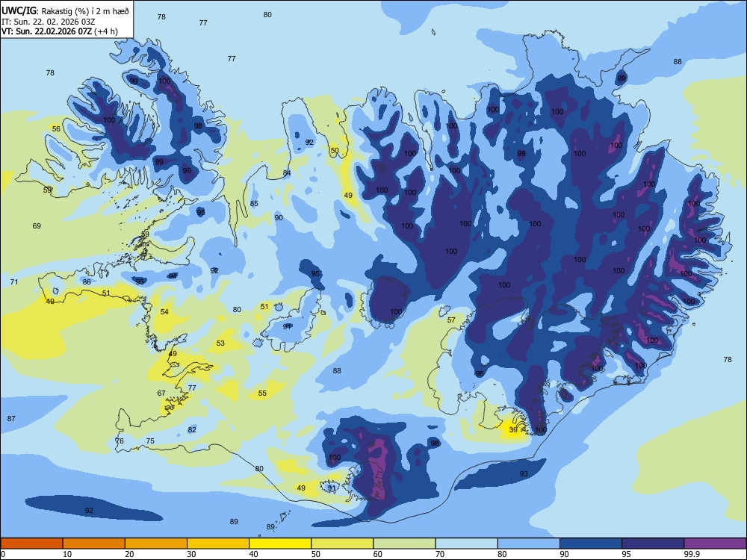747x560 pixels.
Task: Click the legend tick label '99.9'
Action: tap(692, 554)
